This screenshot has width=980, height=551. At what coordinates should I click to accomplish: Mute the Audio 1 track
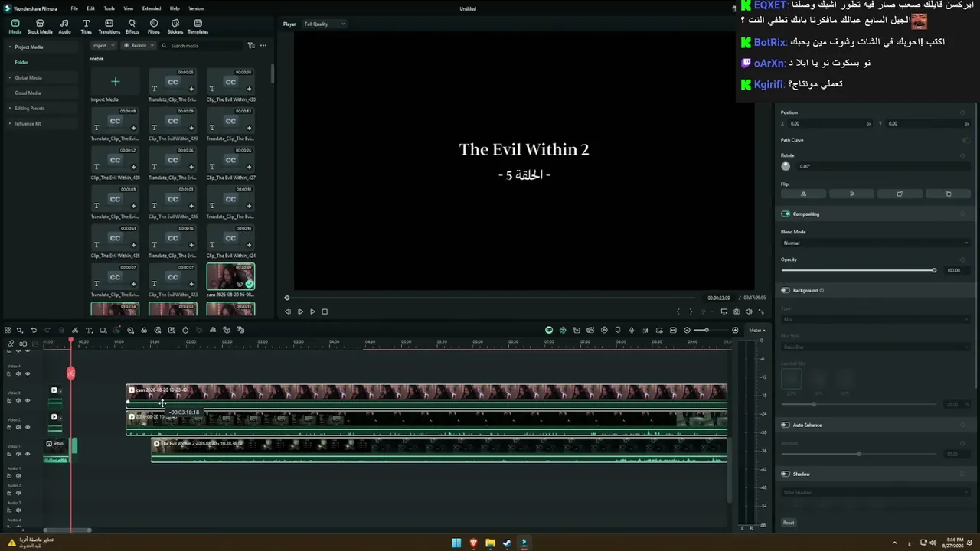click(x=18, y=475)
